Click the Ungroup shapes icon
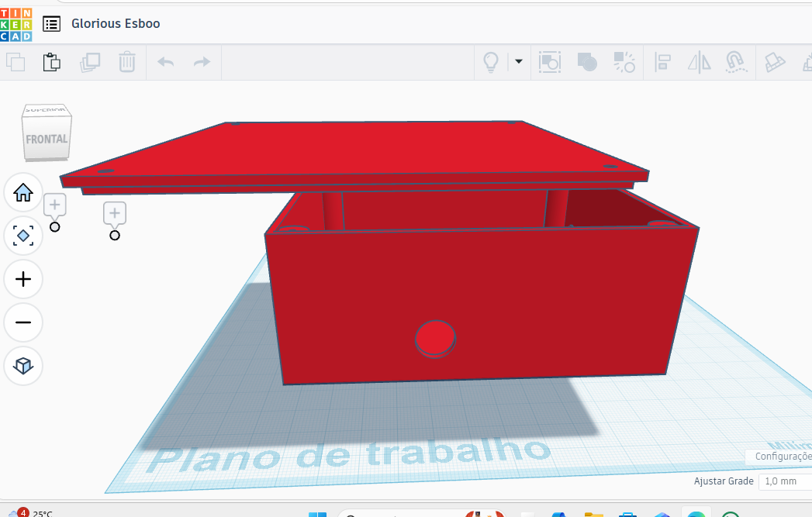 (x=624, y=62)
